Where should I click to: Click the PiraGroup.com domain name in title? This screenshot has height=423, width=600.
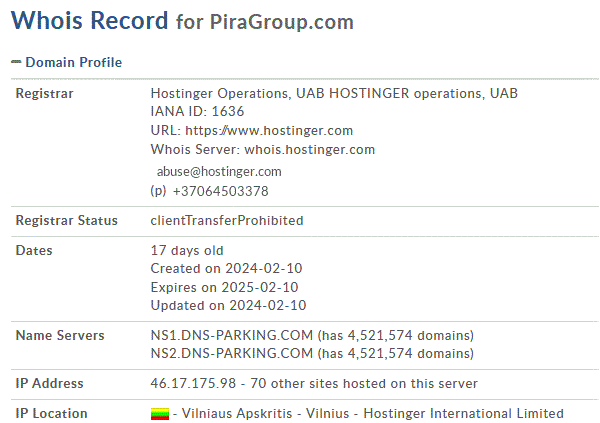tap(282, 22)
